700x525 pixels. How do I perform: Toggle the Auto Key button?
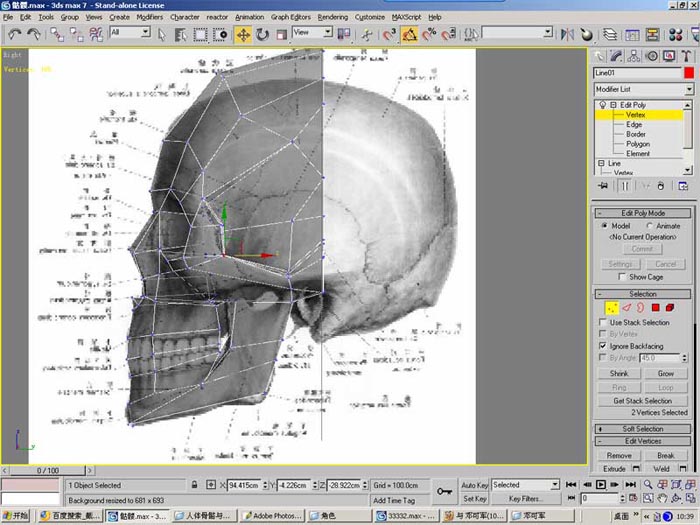pos(474,485)
